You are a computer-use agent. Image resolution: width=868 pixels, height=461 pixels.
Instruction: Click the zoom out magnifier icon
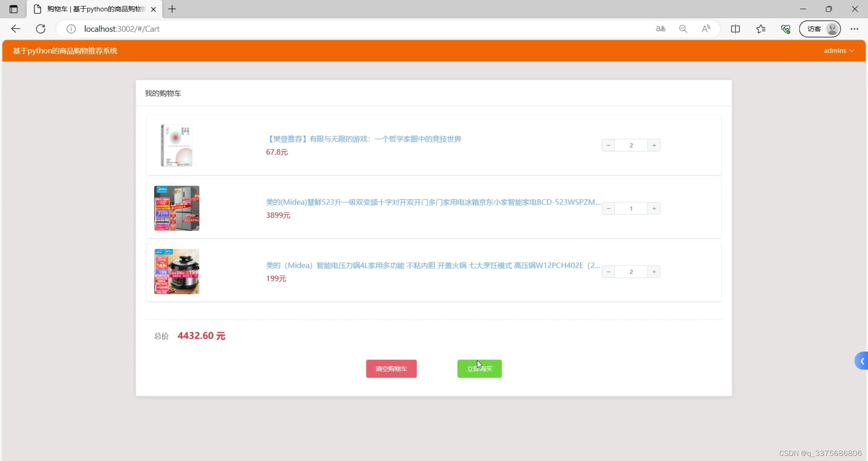683,29
